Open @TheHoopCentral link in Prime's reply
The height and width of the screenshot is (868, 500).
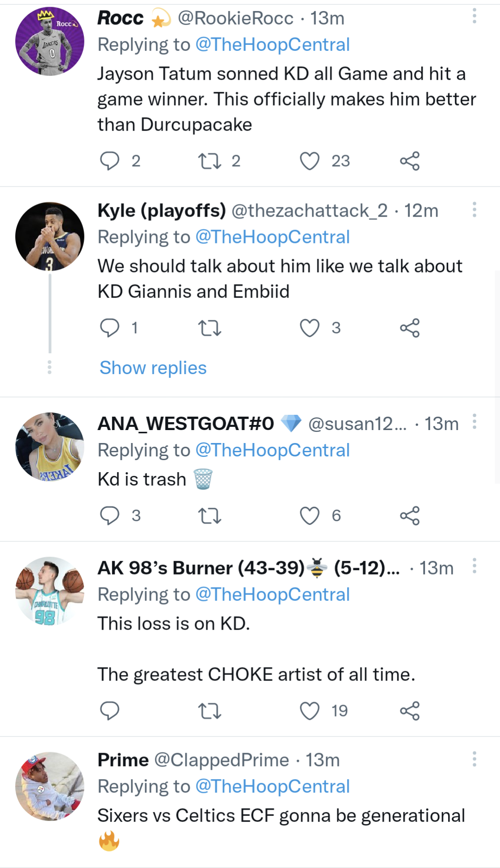pyautogui.click(x=272, y=787)
